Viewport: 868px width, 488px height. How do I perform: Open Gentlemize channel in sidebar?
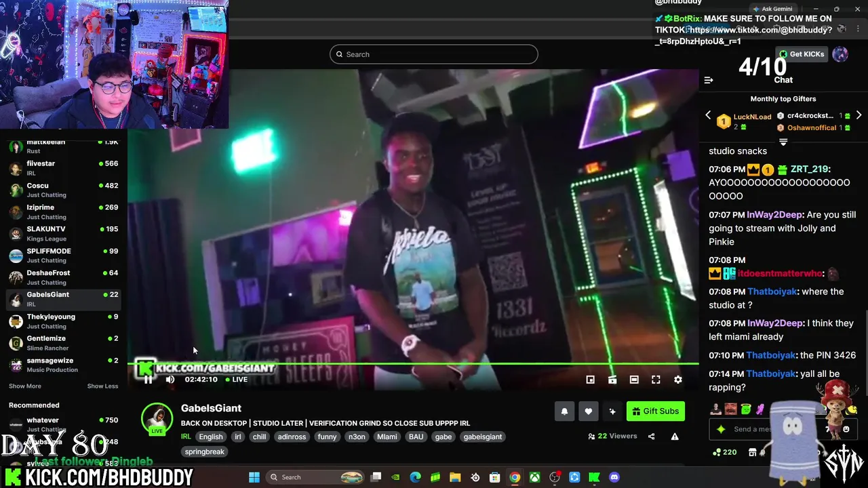[x=63, y=343]
